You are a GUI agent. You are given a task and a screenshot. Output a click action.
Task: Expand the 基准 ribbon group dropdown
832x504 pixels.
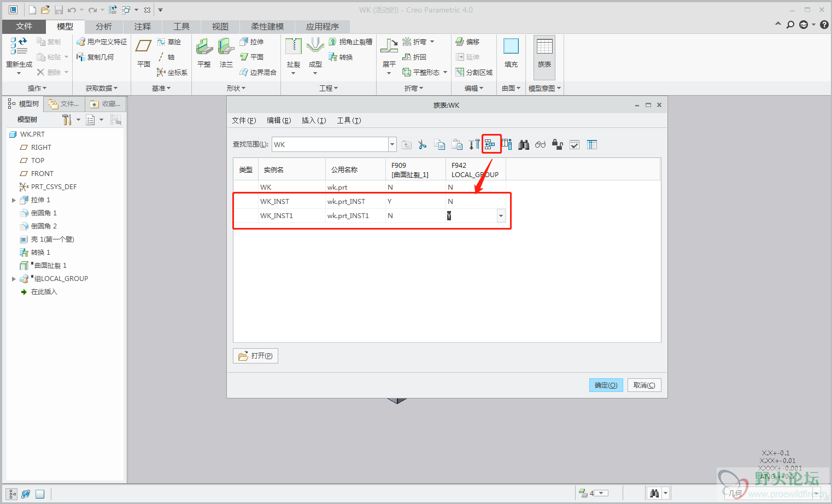(x=161, y=88)
